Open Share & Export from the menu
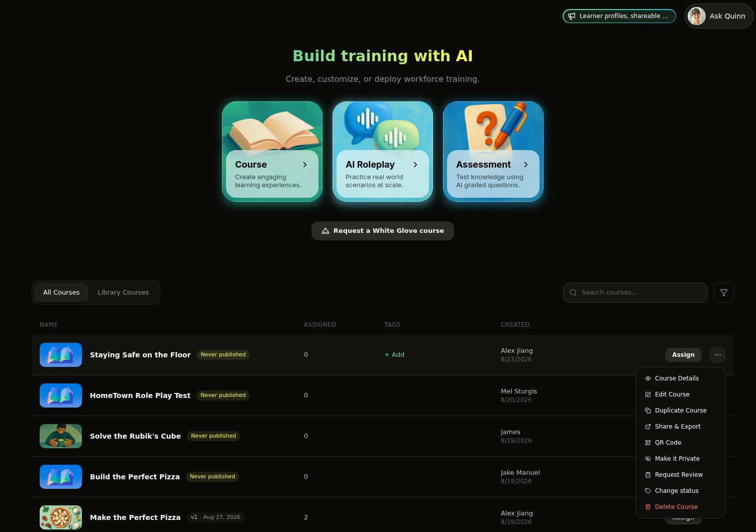The image size is (756, 532). click(681, 427)
